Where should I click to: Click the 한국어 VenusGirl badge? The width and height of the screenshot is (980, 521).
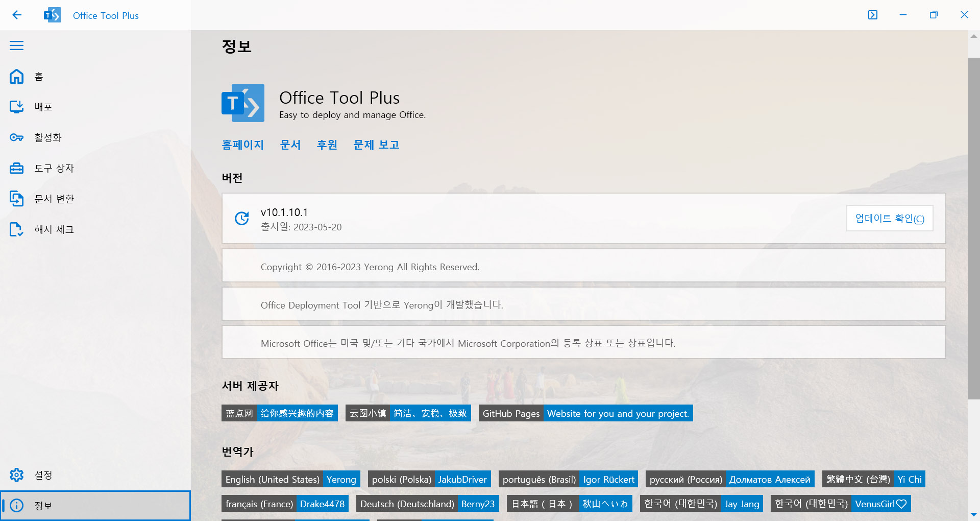[841, 504]
